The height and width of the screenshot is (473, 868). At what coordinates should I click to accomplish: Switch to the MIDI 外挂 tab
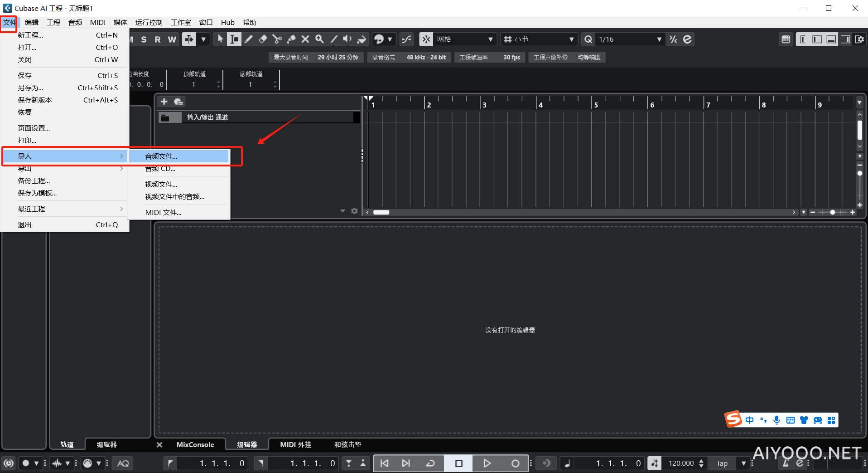tap(296, 444)
